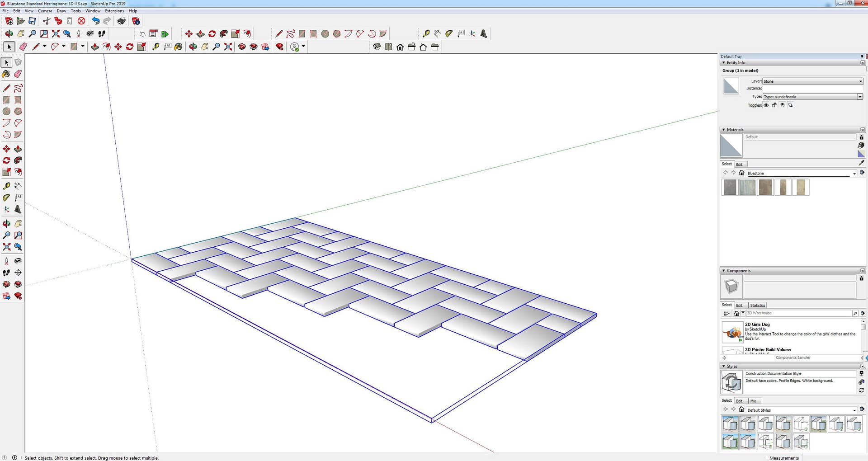The image size is (868, 461).
Task: Open the Layer dropdown showing Stone
Action: pos(812,81)
